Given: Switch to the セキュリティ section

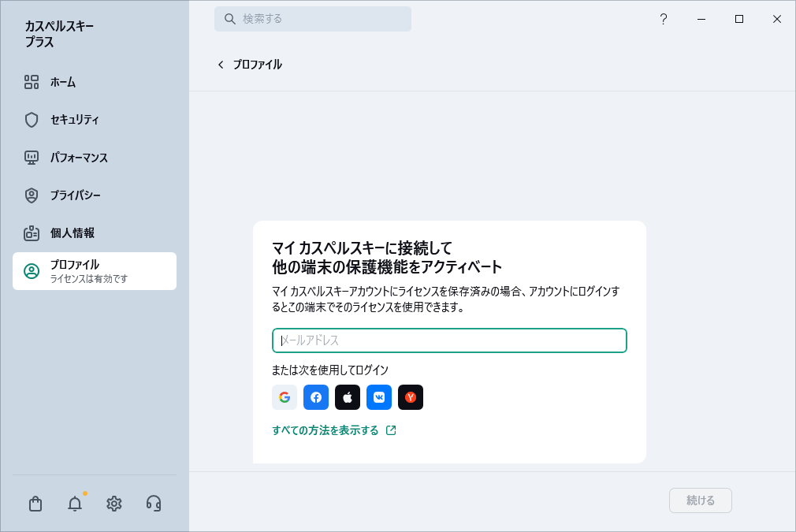Looking at the screenshot, I should point(74,120).
